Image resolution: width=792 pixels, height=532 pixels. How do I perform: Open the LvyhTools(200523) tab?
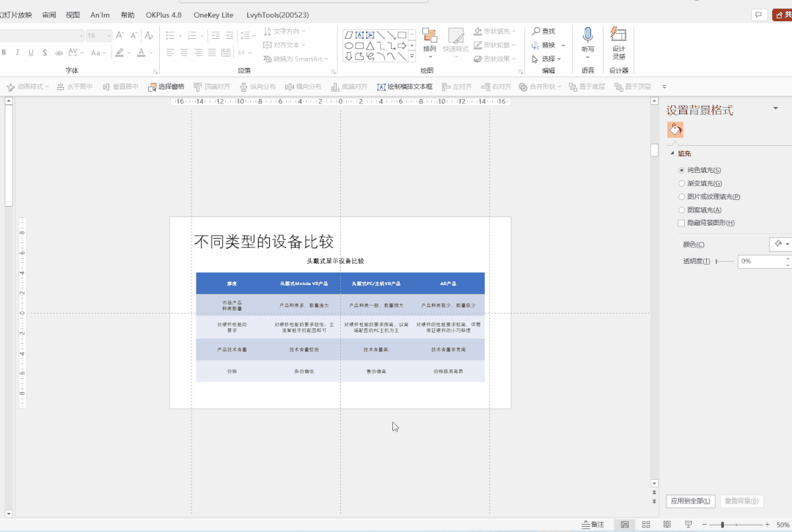tap(278, 15)
